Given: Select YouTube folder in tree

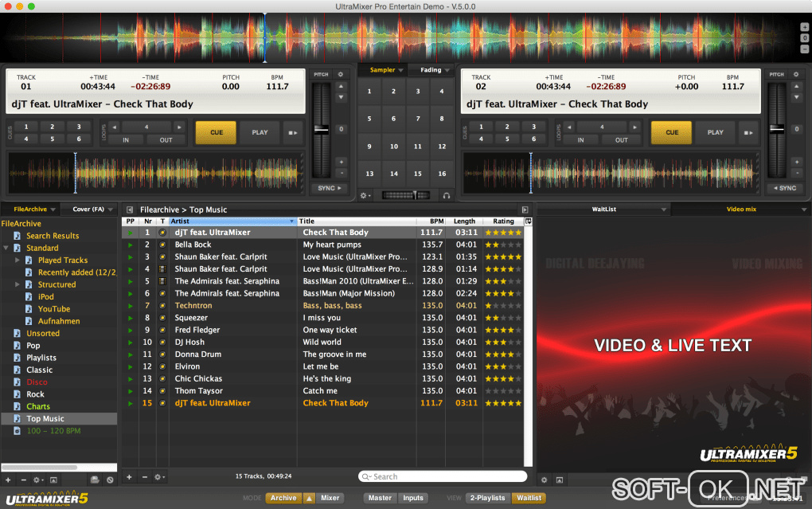Looking at the screenshot, I should (x=54, y=309).
